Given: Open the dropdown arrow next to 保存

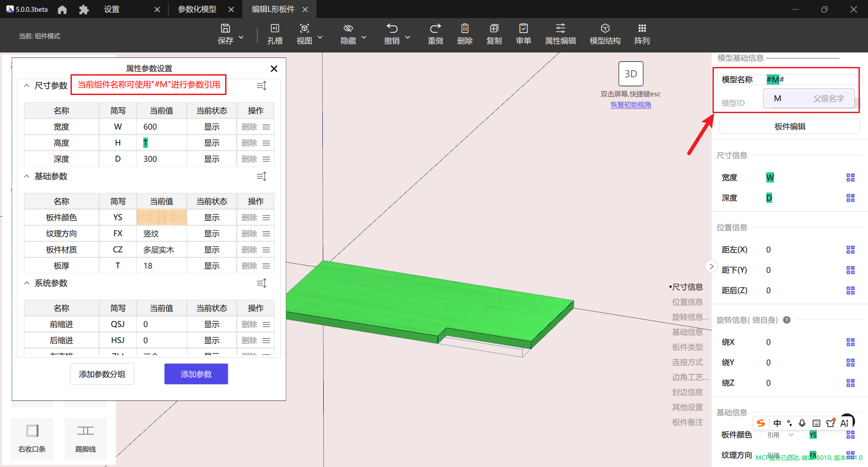Looking at the screenshot, I should (x=241, y=37).
